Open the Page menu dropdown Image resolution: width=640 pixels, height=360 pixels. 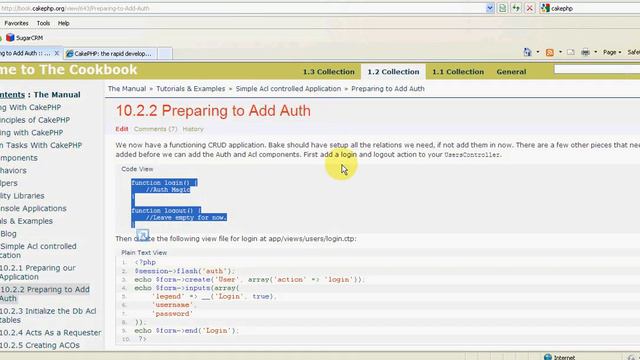pyautogui.click(x=612, y=52)
